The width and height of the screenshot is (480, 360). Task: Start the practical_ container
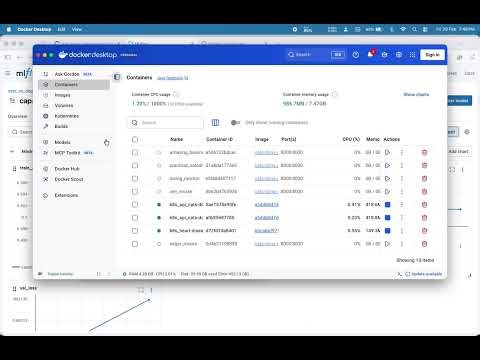[387, 165]
